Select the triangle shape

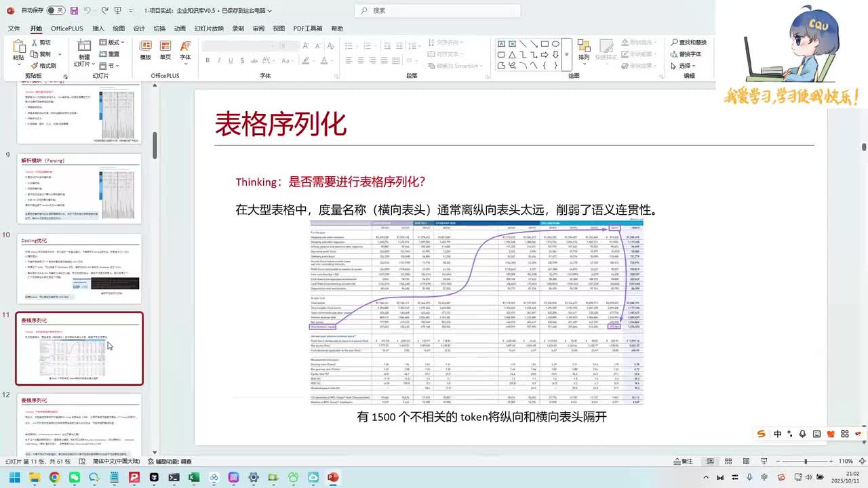pos(512,55)
